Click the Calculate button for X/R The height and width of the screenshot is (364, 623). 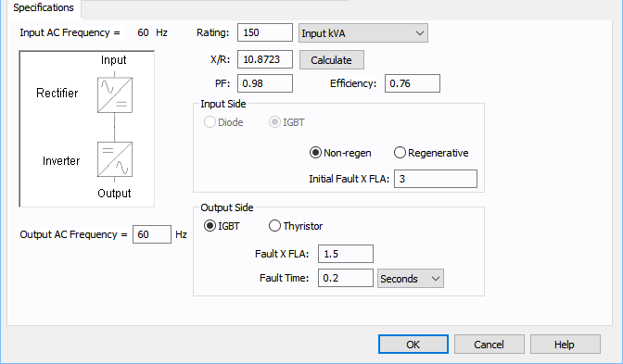click(x=331, y=60)
